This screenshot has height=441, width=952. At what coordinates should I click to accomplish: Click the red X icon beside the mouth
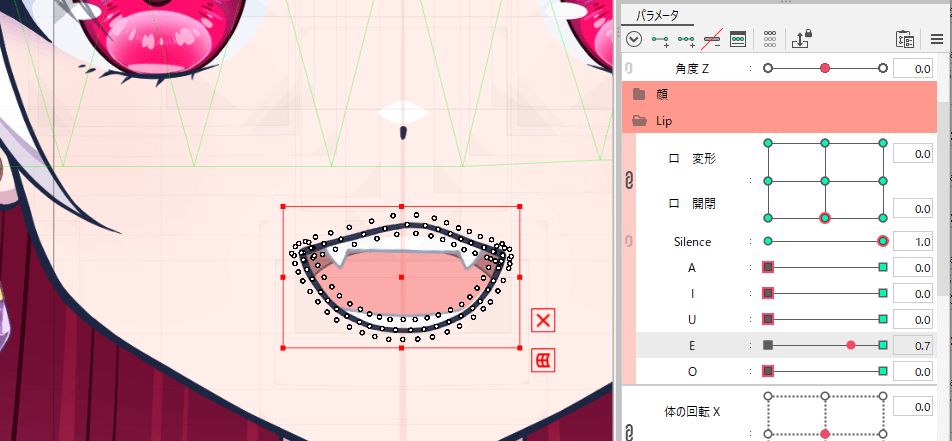543,320
